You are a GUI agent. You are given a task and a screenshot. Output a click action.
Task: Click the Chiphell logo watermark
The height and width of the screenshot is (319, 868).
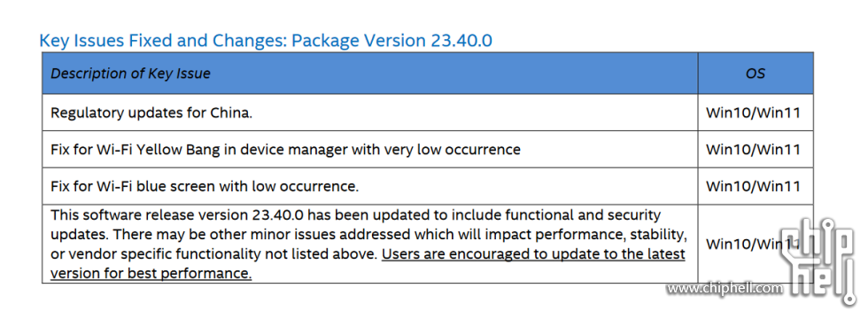pyautogui.click(x=821, y=262)
